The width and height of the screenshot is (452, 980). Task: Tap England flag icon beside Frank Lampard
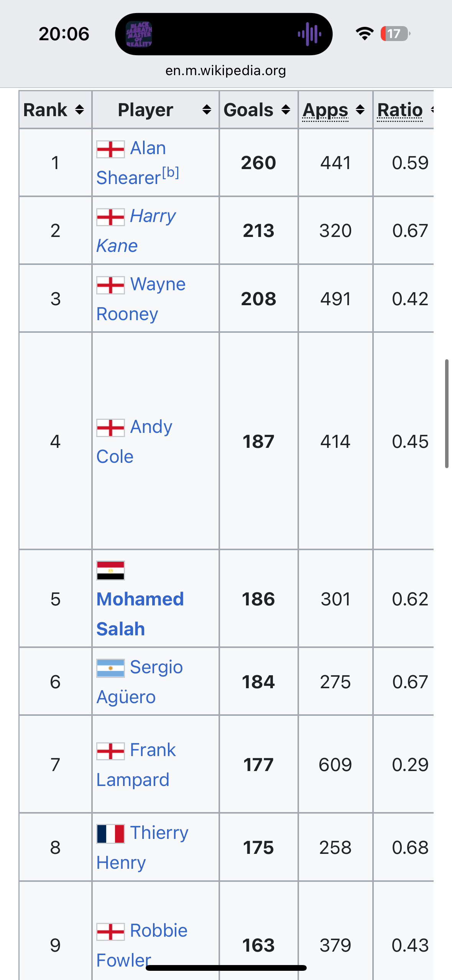point(110,751)
